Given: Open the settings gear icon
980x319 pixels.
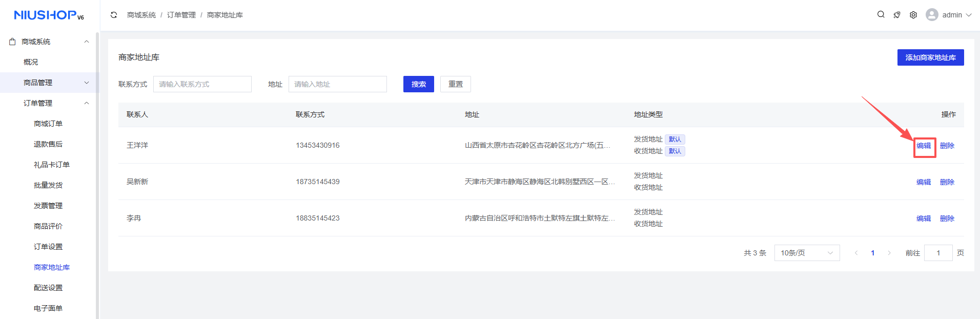Looking at the screenshot, I should (x=913, y=15).
